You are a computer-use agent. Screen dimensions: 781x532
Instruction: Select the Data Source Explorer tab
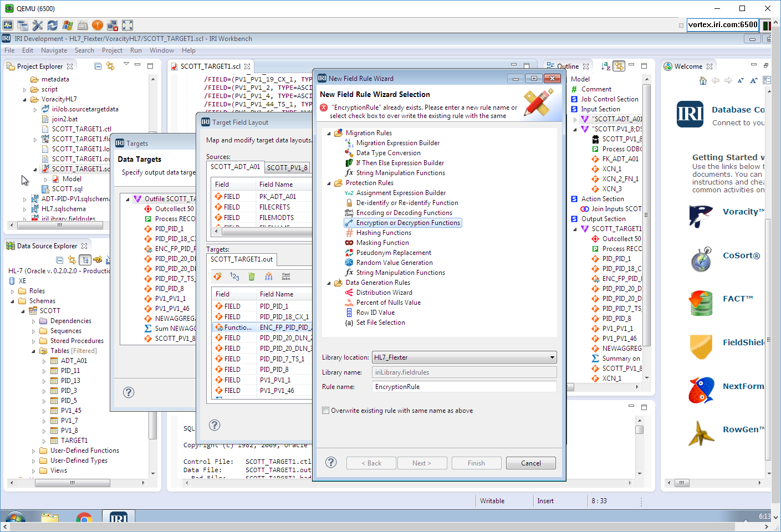[47, 246]
